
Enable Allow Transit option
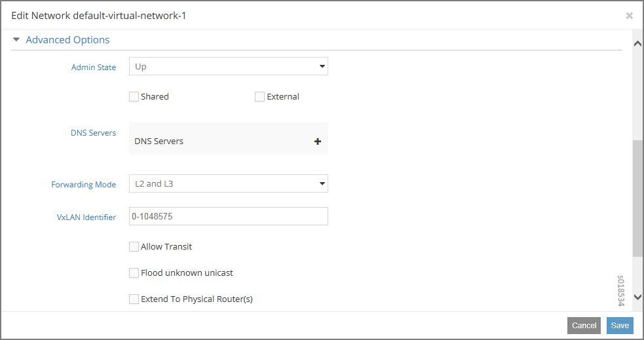tap(134, 247)
